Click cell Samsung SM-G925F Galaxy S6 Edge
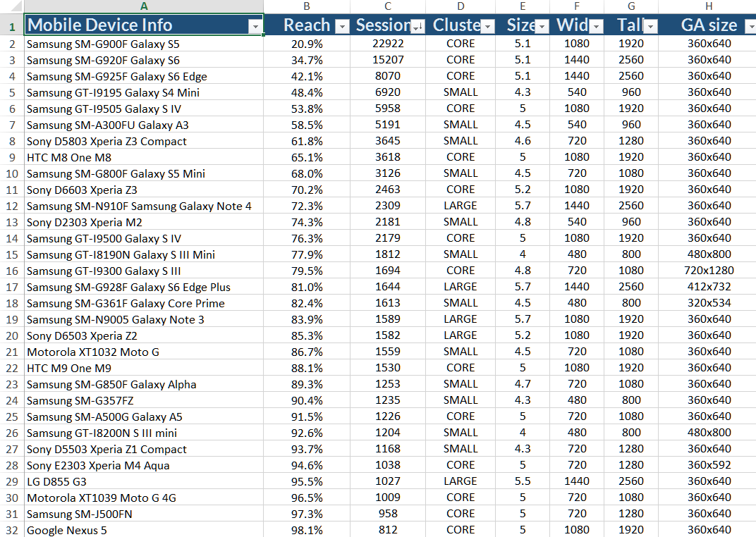 pyautogui.click(x=144, y=76)
